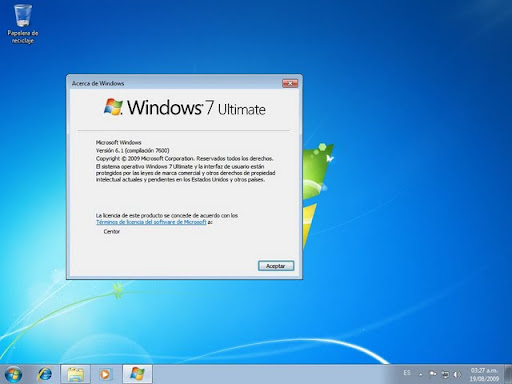Open the network tray icon
This screenshot has width=512, height=384.
[445, 374]
